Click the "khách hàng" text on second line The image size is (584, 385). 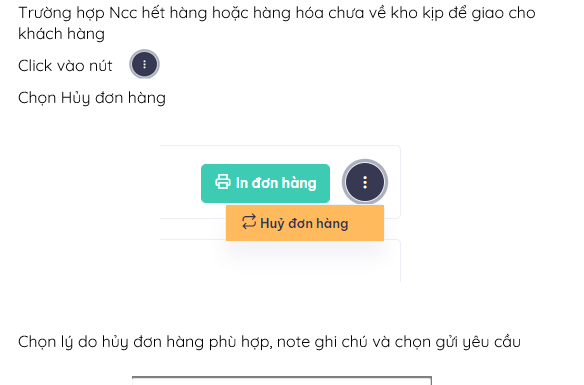click(x=61, y=34)
